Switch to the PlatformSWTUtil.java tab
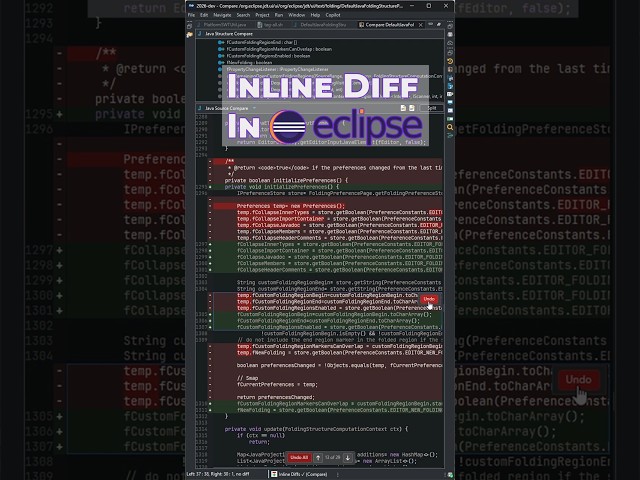Image resolution: width=640 pixels, height=480 pixels. 224,25
